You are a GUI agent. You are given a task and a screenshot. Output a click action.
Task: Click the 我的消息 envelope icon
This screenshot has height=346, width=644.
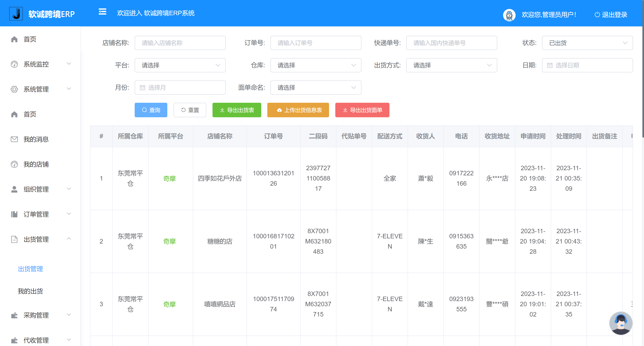coord(14,139)
